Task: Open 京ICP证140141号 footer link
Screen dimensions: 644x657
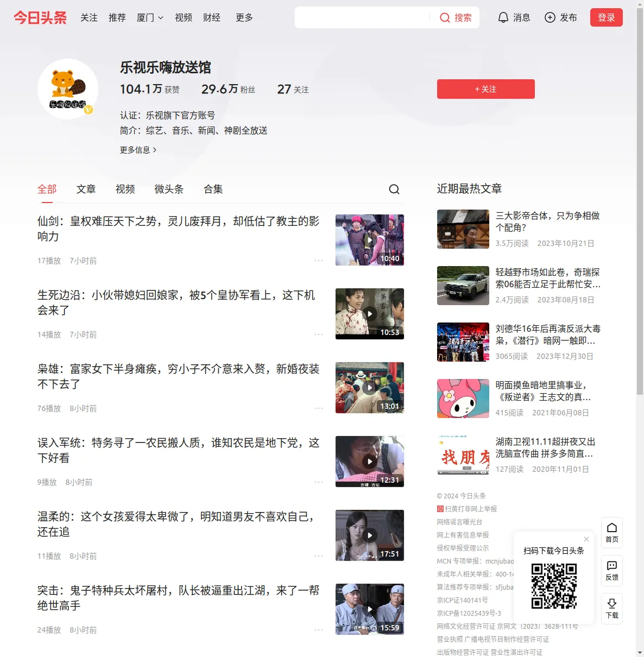Action: 462,600
